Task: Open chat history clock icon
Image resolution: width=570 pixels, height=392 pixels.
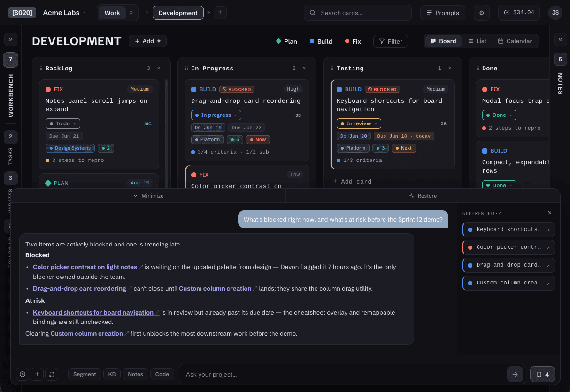Action: click(23, 374)
